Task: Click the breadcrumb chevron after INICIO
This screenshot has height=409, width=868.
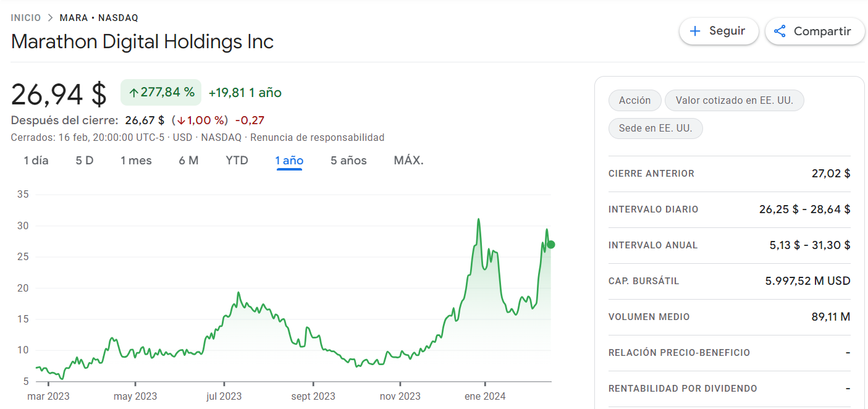Action: tap(51, 18)
